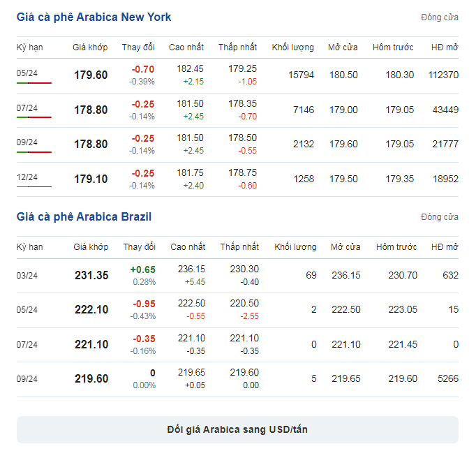Select the 09/24 New York contract term
This screenshot has width=476, height=451.
click(x=27, y=142)
